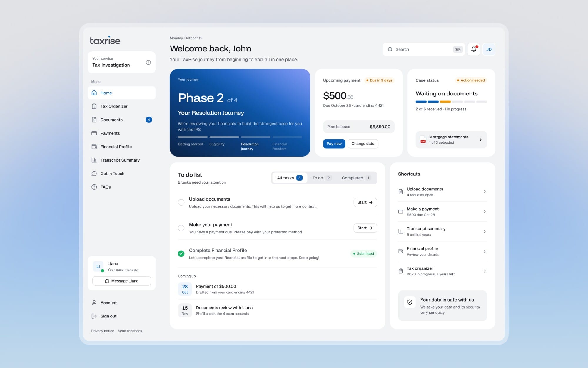This screenshot has height=368, width=588.
Task: Click the Documents file icon in the menu
Action: [x=94, y=120]
